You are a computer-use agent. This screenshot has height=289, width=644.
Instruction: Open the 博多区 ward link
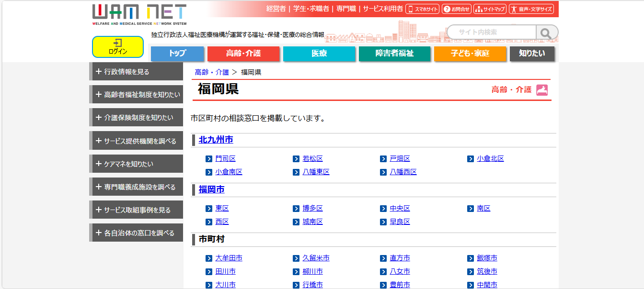[312, 209]
